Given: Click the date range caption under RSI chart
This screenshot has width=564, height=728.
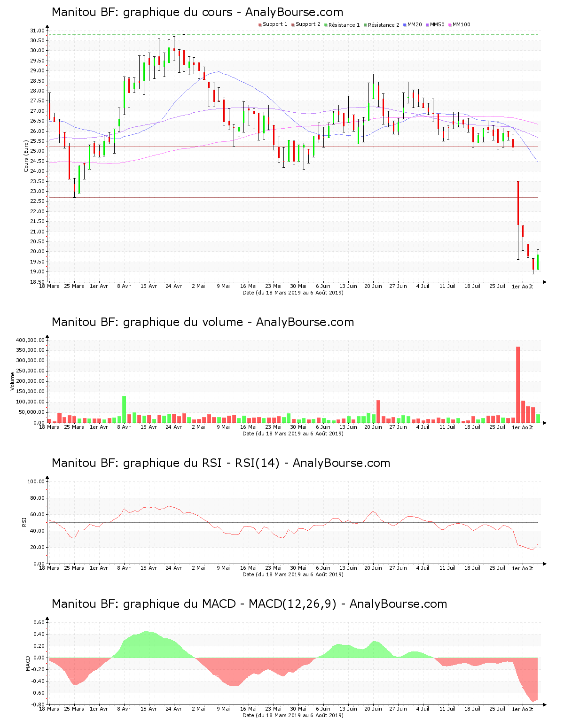Looking at the screenshot, I should click(x=293, y=574).
